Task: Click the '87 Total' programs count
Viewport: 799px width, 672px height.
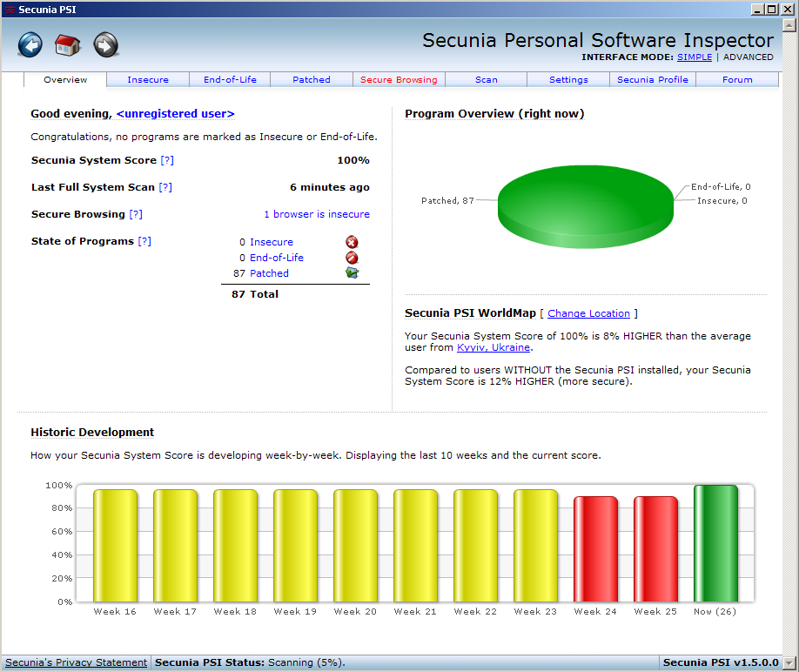Action: coord(255,294)
